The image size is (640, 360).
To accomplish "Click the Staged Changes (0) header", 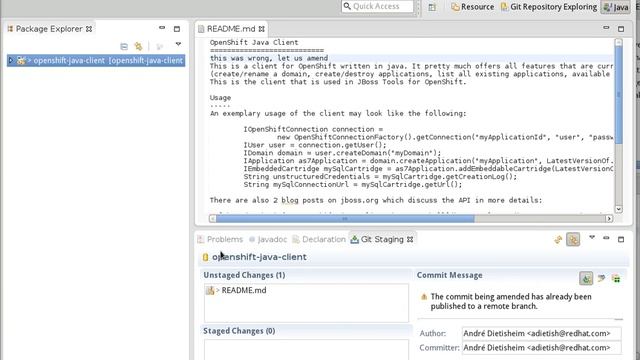I will [x=239, y=331].
